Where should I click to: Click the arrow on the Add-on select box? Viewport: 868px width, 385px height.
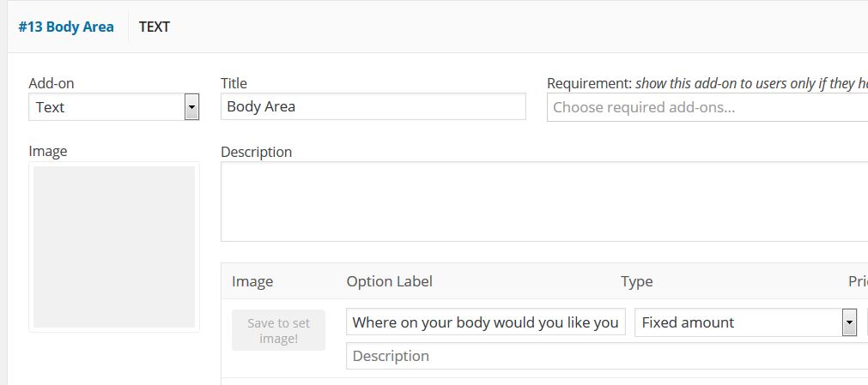192,107
